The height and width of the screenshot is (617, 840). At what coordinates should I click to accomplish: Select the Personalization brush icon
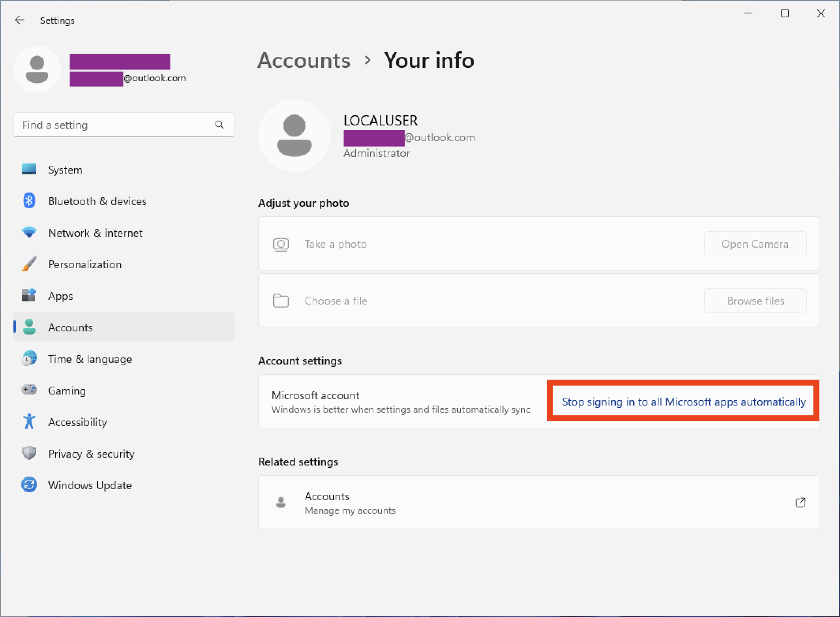pos(29,264)
